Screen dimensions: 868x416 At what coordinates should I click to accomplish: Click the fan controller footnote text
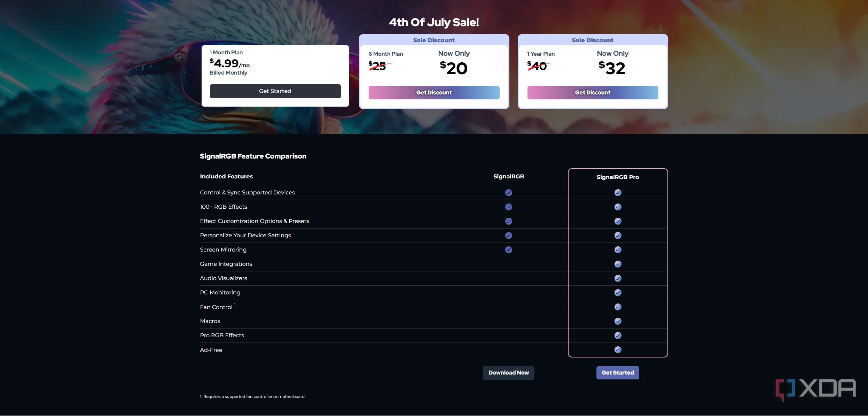[x=253, y=396]
